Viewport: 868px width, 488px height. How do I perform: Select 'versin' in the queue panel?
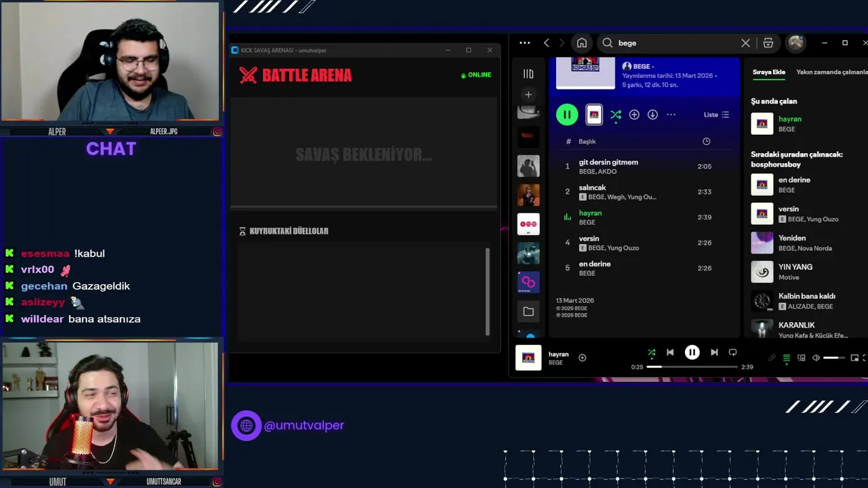coord(807,213)
